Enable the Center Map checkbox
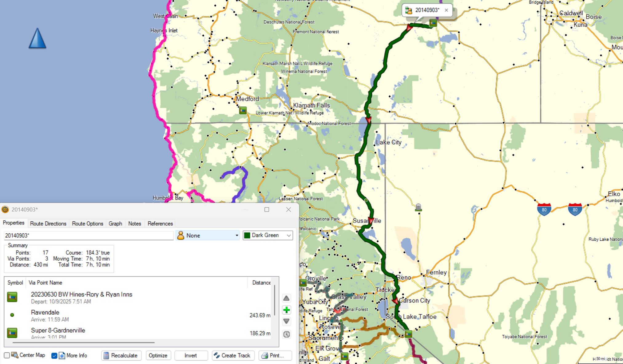This screenshot has width=623, height=364. point(7,355)
